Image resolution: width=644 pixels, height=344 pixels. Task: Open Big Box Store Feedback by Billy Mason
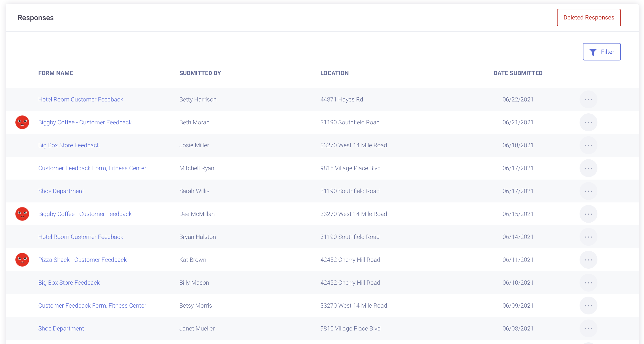pyautogui.click(x=69, y=283)
